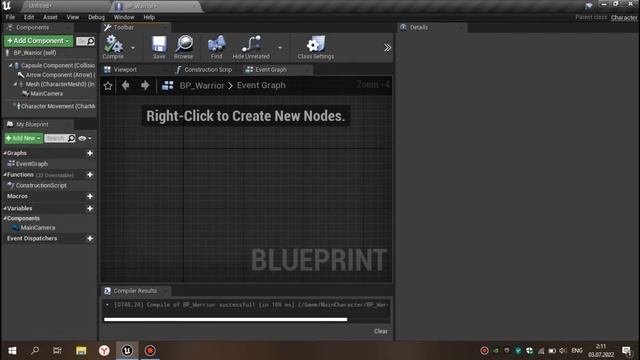Click the red screen recorder taskbar icon
This screenshot has width=640, height=360.
(x=150, y=351)
